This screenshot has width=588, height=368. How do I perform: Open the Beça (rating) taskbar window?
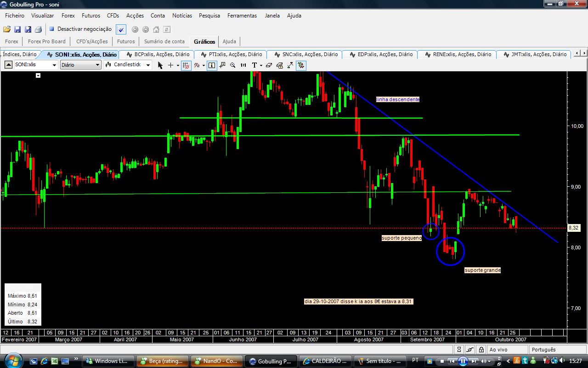[x=163, y=361]
